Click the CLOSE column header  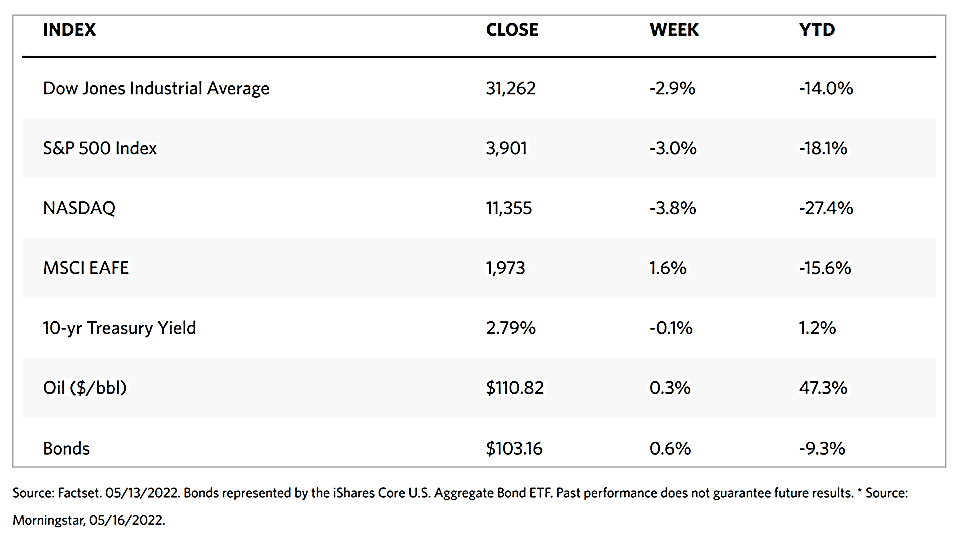(511, 30)
